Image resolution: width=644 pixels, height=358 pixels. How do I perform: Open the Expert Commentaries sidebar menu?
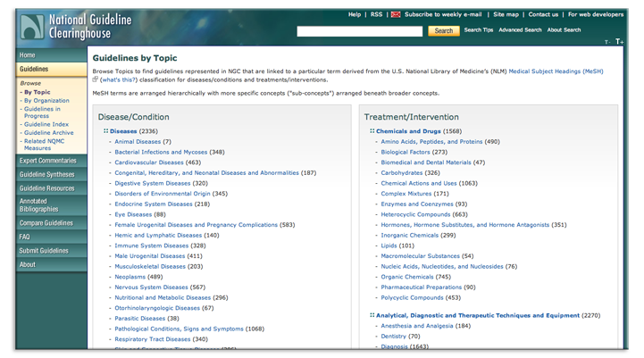[x=48, y=161]
